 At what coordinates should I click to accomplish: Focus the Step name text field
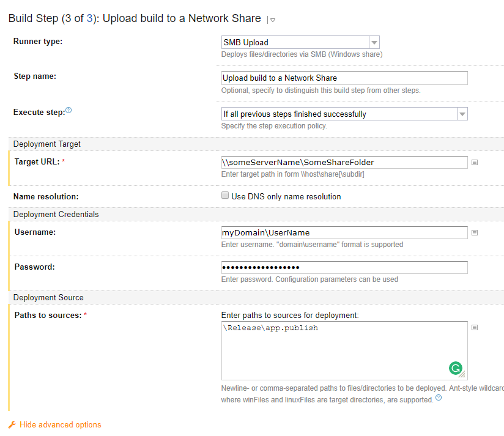[344, 78]
